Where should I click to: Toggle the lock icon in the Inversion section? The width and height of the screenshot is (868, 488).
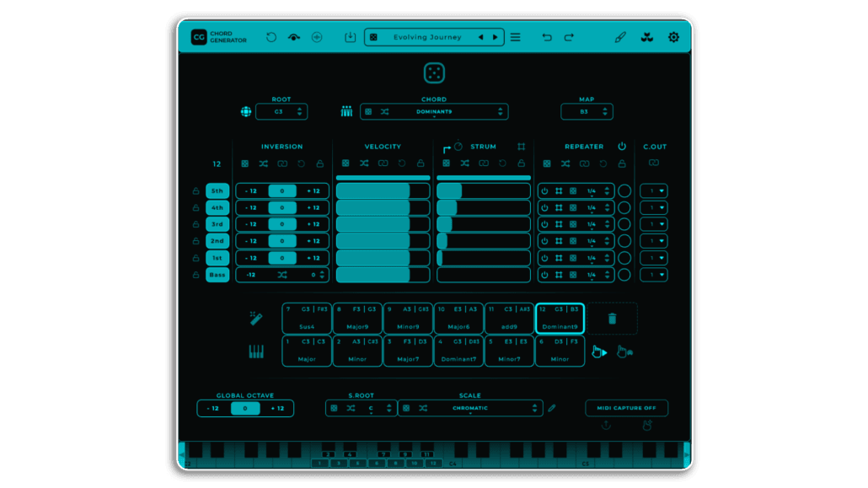point(319,163)
